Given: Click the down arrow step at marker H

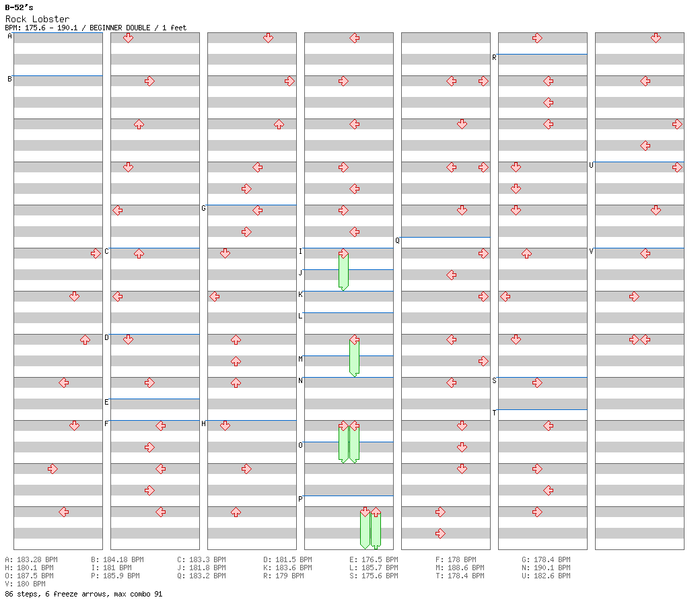Looking at the screenshot, I should click(225, 426).
